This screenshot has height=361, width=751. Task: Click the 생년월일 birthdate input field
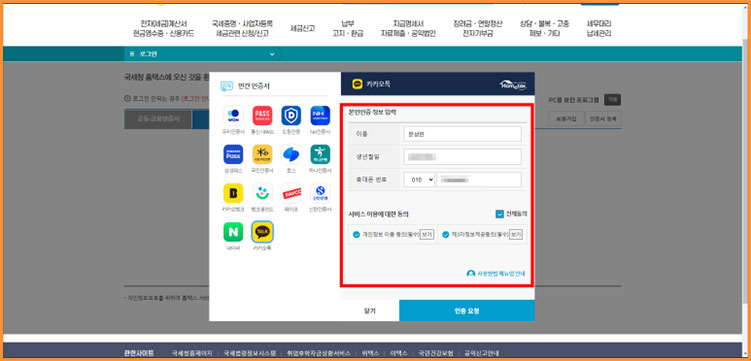tap(462, 157)
